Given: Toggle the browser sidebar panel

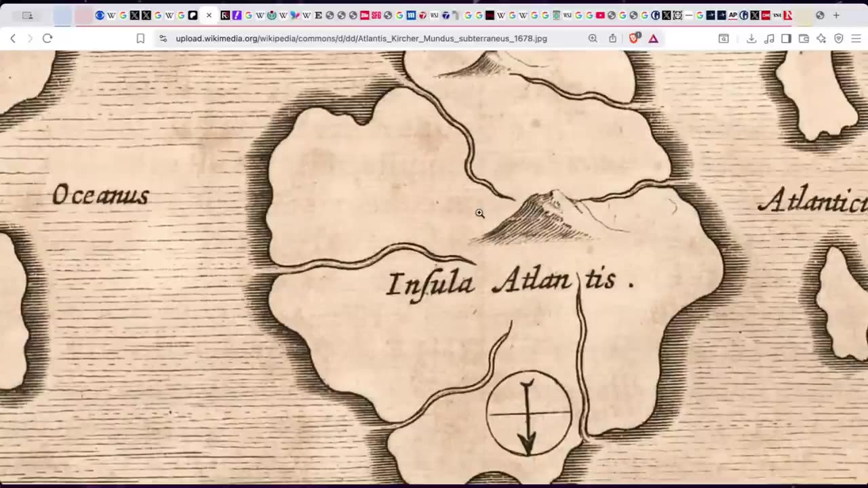Looking at the screenshot, I should pyautogui.click(x=786, y=39).
